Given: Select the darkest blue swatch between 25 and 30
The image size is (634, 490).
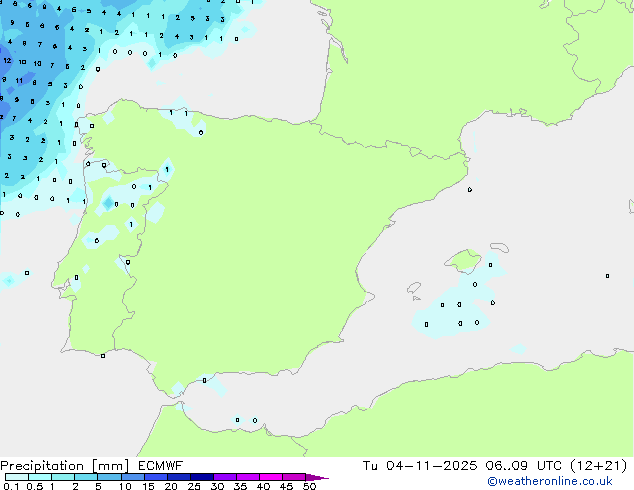Looking at the screenshot, I should pyautogui.click(x=202, y=477).
